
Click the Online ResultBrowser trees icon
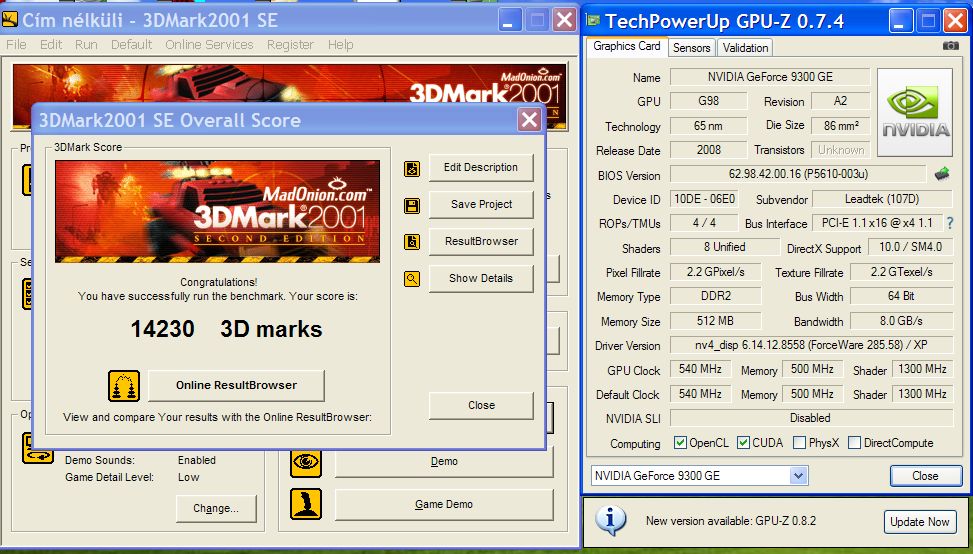(124, 386)
